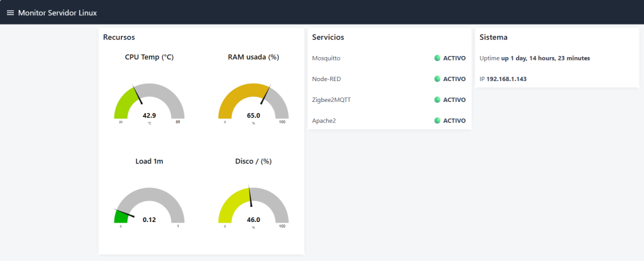The image size is (644, 261).
Task: Click the RAM usada gauge arc
Action: pos(253,101)
